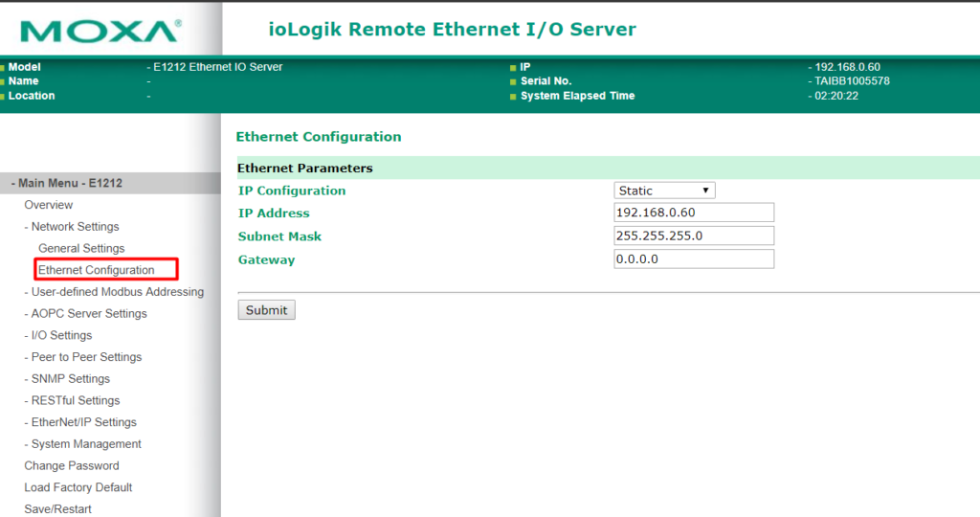Screen dimensions: 980x517
Task: Open the IP Configuration dropdown
Action: [x=664, y=191]
